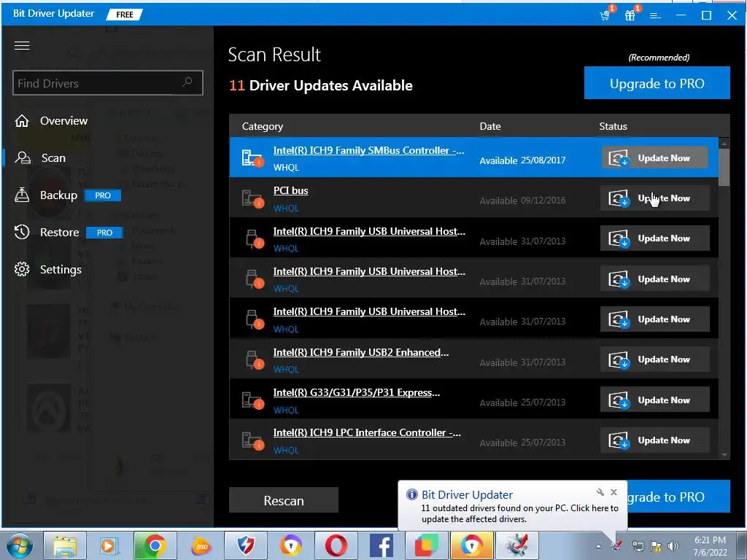
Task: Open Opera browser from the taskbar
Action: pos(336,545)
